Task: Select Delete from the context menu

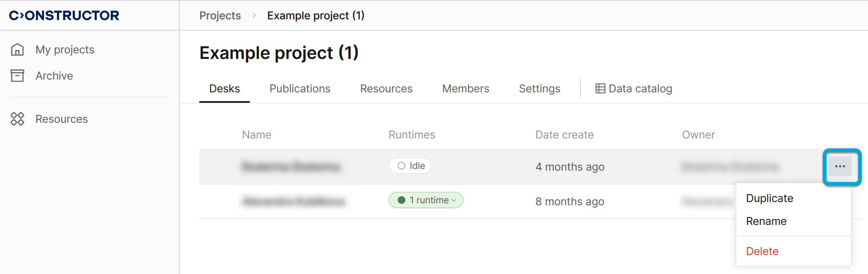Action: pyautogui.click(x=762, y=251)
